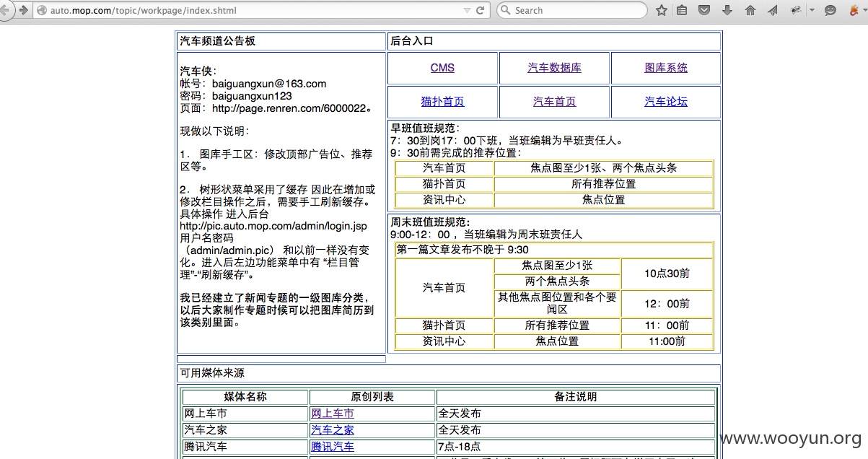
Task: Click the globe site identity icon
Action: [x=42, y=10]
